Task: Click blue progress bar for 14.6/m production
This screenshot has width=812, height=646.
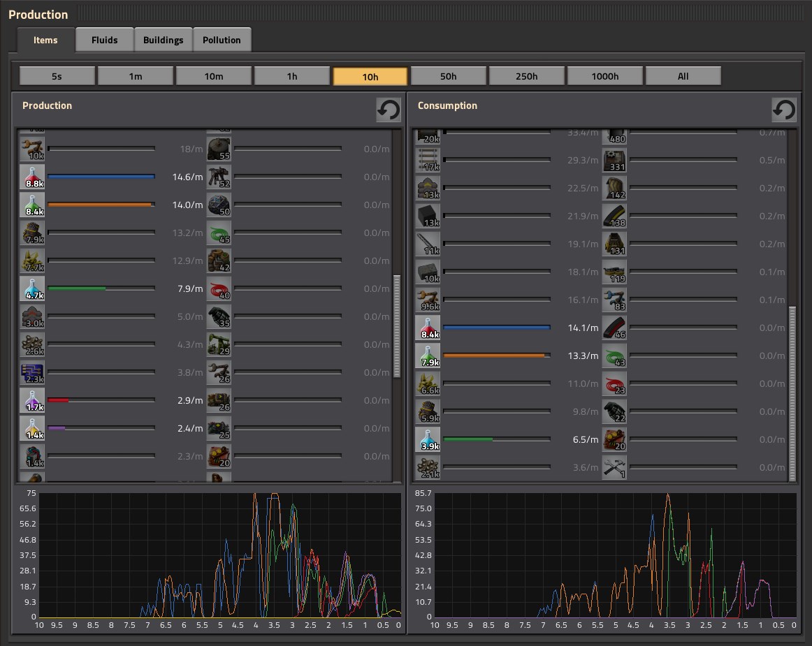Action: click(101, 177)
